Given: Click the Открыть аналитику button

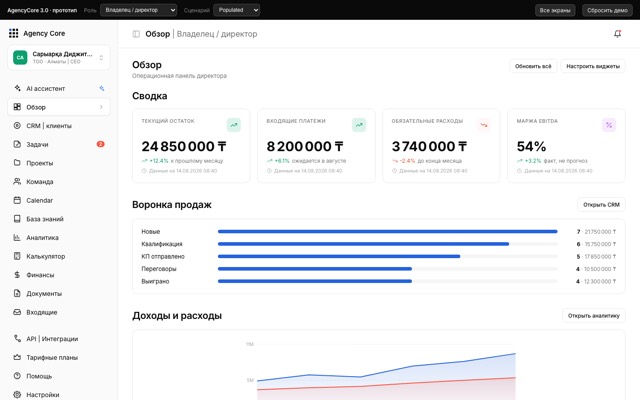Looking at the screenshot, I should click(594, 316).
